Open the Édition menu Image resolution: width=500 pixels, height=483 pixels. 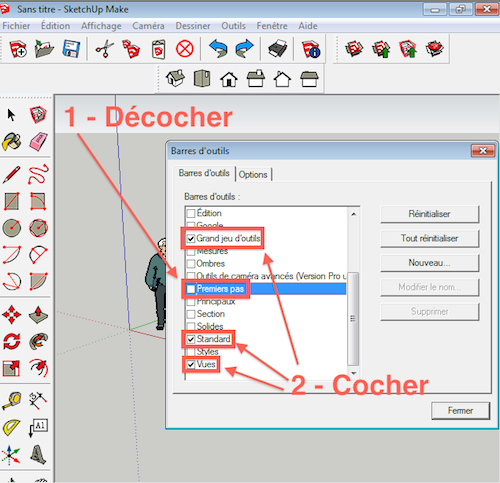coord(55,26)
